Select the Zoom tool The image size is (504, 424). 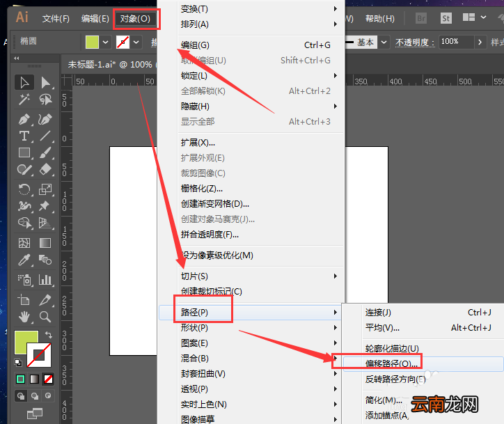point(45,317)
